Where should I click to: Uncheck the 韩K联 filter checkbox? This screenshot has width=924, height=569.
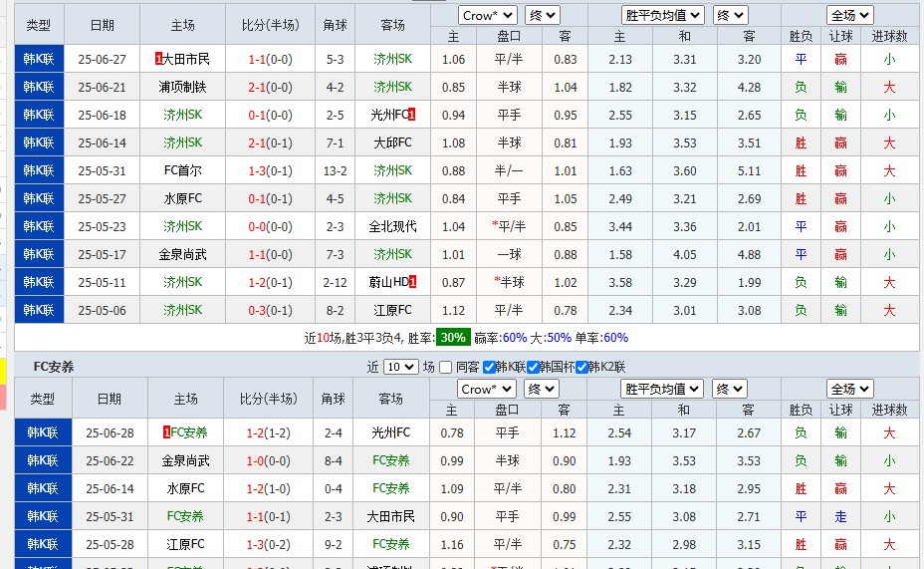(x=488, y=367)
